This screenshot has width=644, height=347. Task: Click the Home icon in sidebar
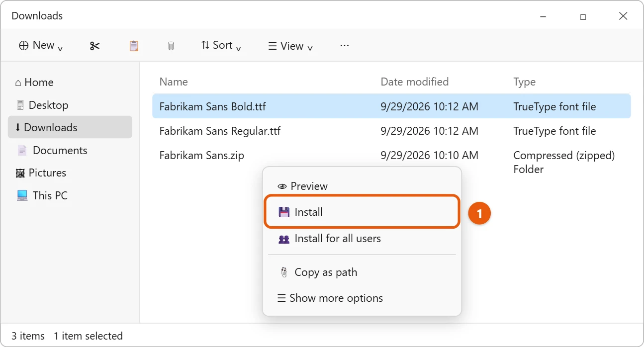(x=18, y=83)
